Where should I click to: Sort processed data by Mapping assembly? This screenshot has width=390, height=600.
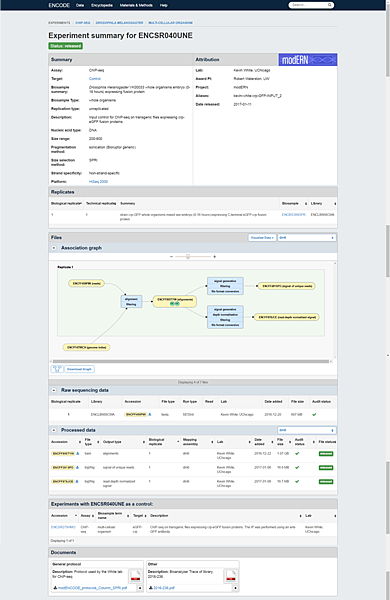[x=198, y=442]
